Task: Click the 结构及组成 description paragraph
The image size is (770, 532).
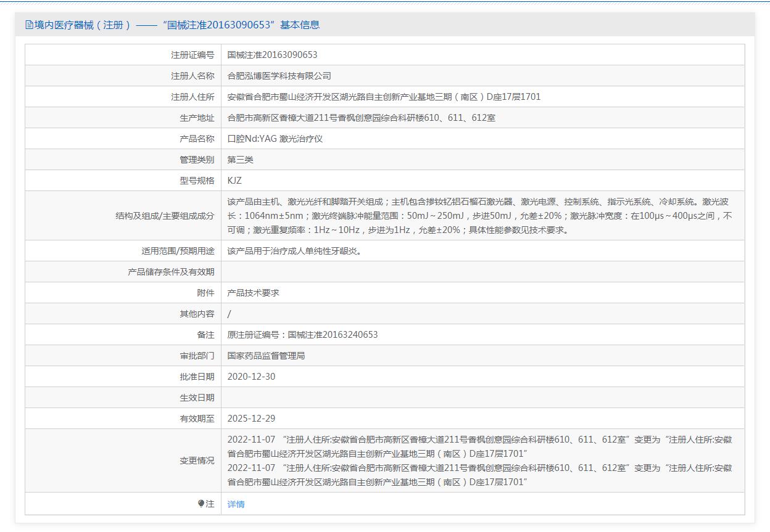Action: (x=479, y=216)
